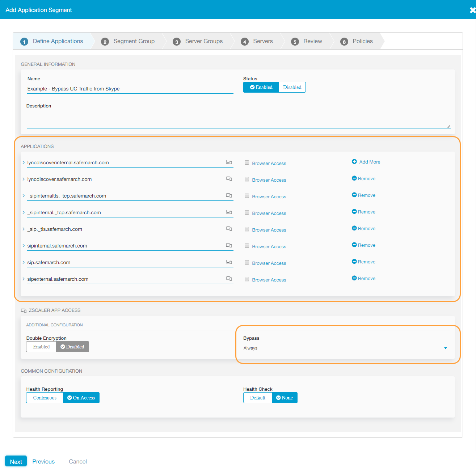
Task: Click the Next button
Action: point(16,461)
